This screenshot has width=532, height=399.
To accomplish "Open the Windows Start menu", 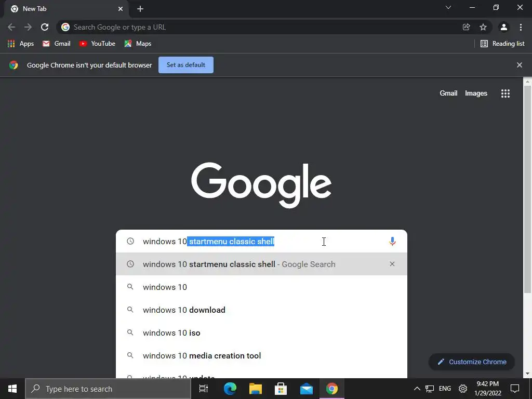I will 12,389.
